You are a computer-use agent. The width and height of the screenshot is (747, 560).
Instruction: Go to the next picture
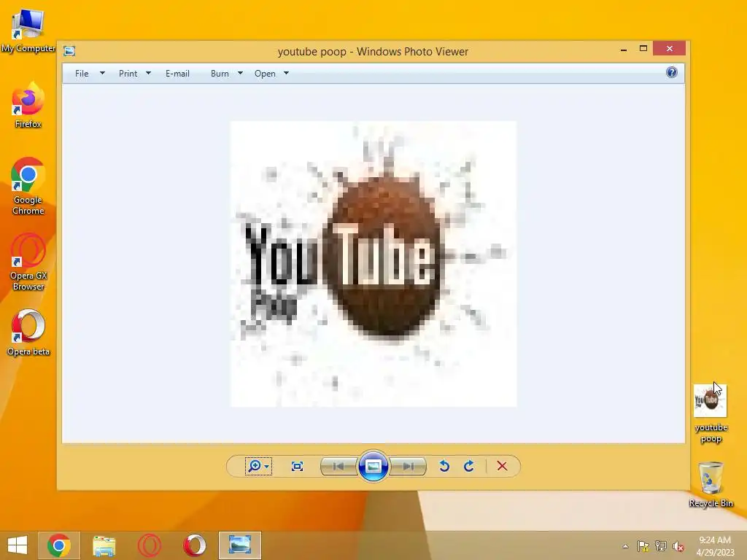point(408,466)
